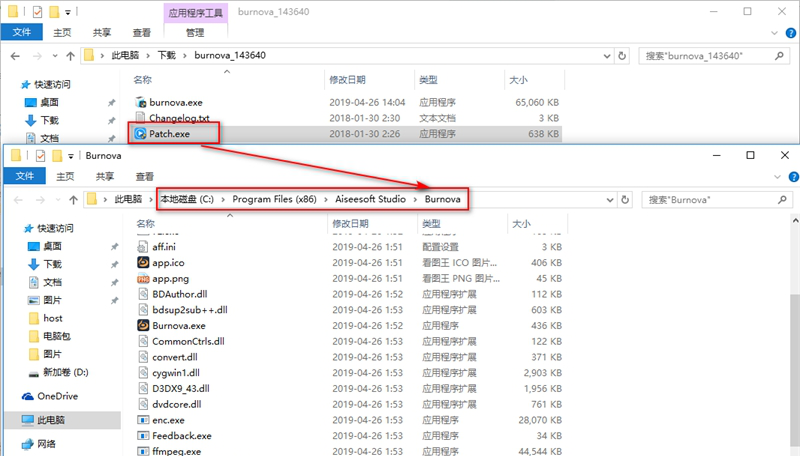The height and width of the screenshot is (474, 800).
Task: Open quick access toolbar dropdown in Burnova window
Action: (x=71, y=156)
